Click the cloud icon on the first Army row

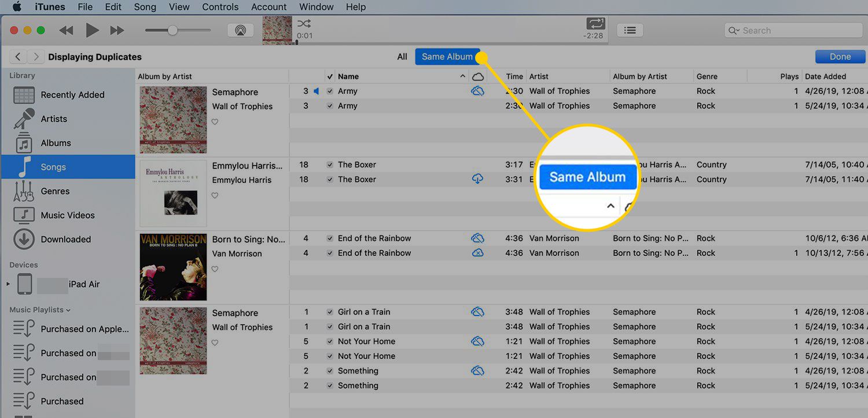(x=477, y=91)
